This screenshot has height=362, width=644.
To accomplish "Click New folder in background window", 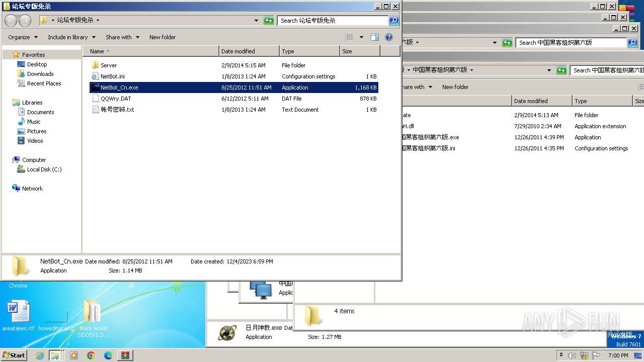I will (455, 87).
